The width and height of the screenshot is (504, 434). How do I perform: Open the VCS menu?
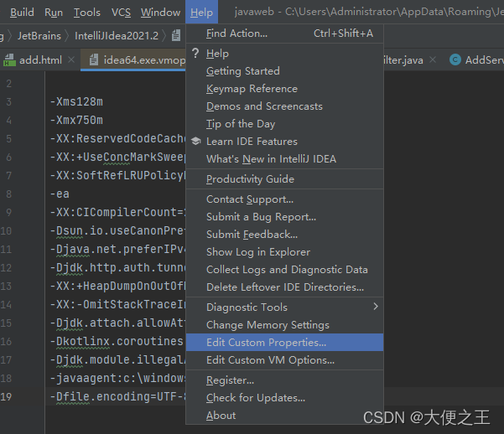point(121,13)
